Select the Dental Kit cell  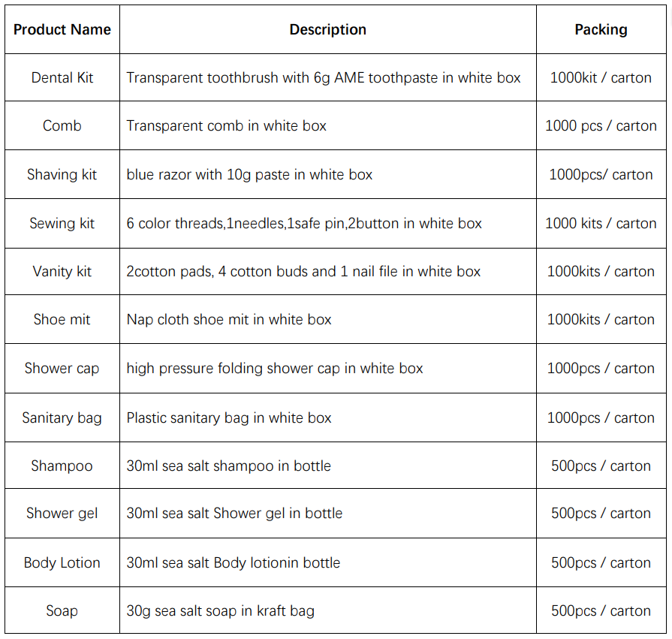click(62, 77)
